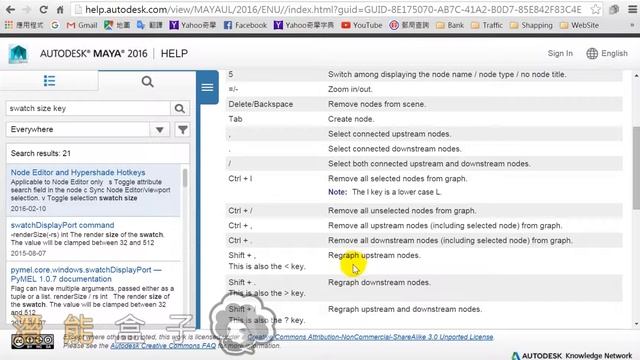Viewport: 640px width, 360px height.
Task: Click Sign In
Action: (560, 53)
